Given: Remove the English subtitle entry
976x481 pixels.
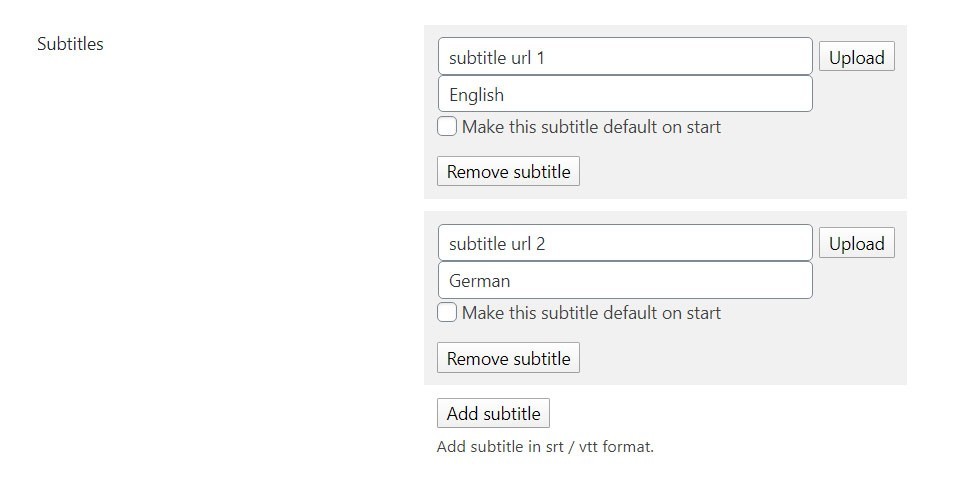Looking at the screenshot, I should (x=508, y=172).
